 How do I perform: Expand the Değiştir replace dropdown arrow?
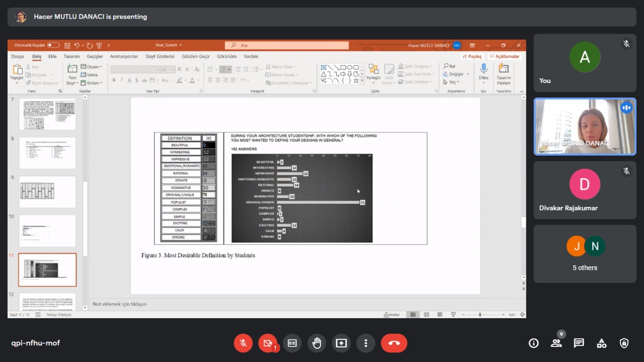[468, 74]
